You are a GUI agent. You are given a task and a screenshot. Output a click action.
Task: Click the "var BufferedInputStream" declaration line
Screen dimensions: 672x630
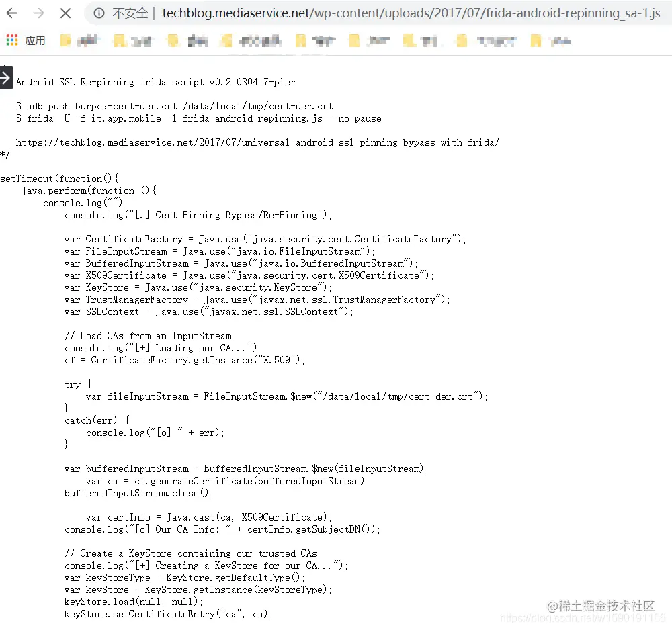[241, 263]
